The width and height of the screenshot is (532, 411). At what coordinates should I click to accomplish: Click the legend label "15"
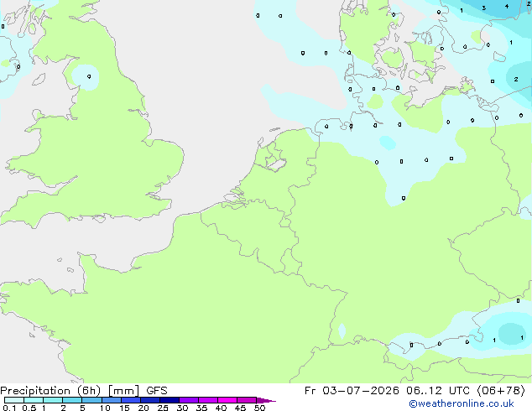point(124,408)
